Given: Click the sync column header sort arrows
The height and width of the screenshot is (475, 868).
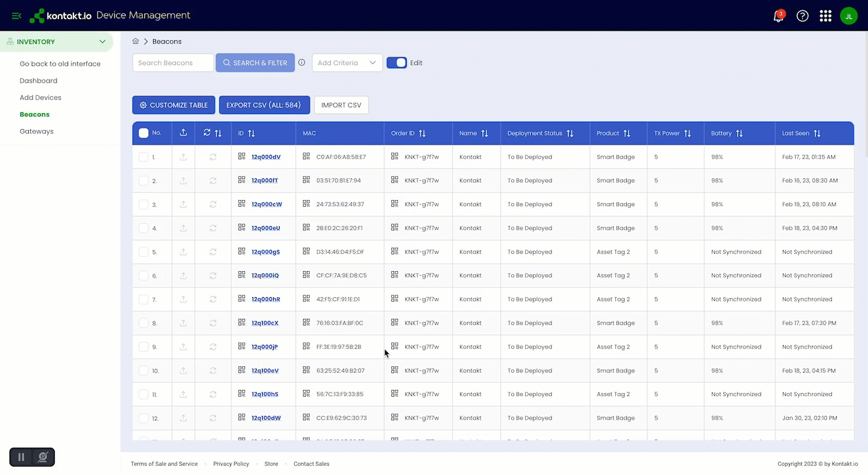Looking at the screenshot, I should tap(218, 133).
